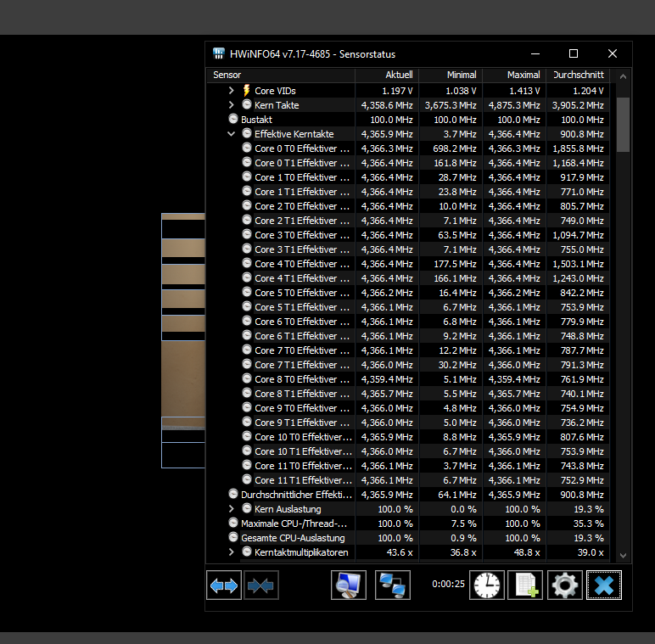Reset the clock timer icon
655x644 pixels.
click(x=487, y=585)
